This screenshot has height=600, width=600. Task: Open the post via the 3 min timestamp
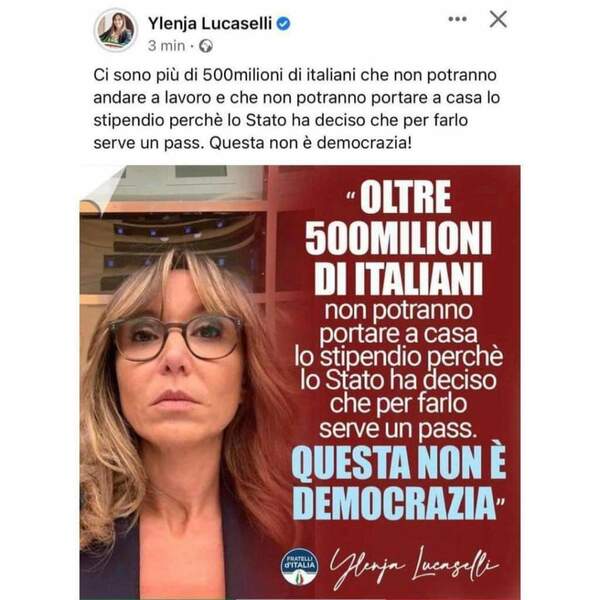click(166, 46)
